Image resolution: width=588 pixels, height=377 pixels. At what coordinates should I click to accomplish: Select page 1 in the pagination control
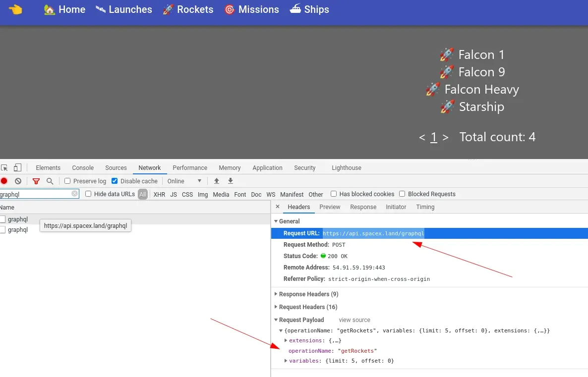[433, 137]
